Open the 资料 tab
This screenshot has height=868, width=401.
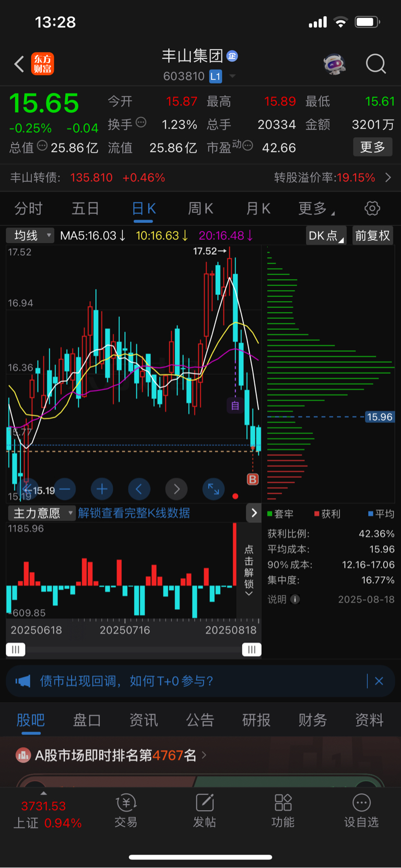(369, 720)
